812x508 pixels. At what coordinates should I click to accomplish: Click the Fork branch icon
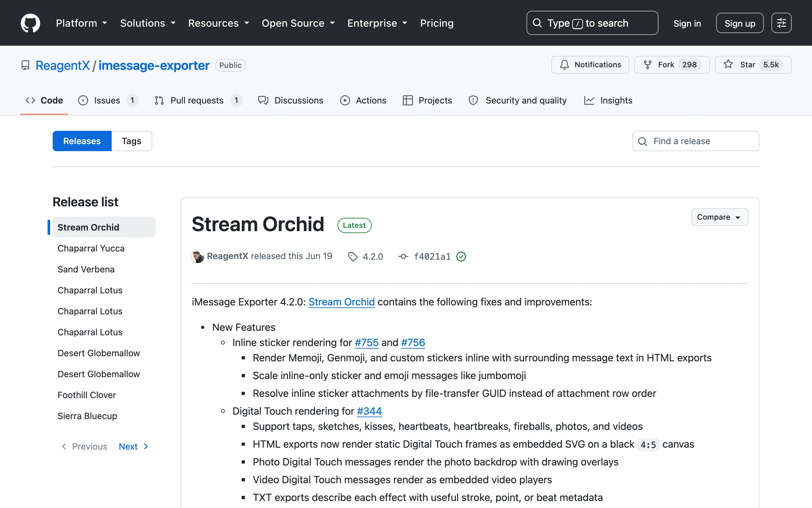pos(648,64)
